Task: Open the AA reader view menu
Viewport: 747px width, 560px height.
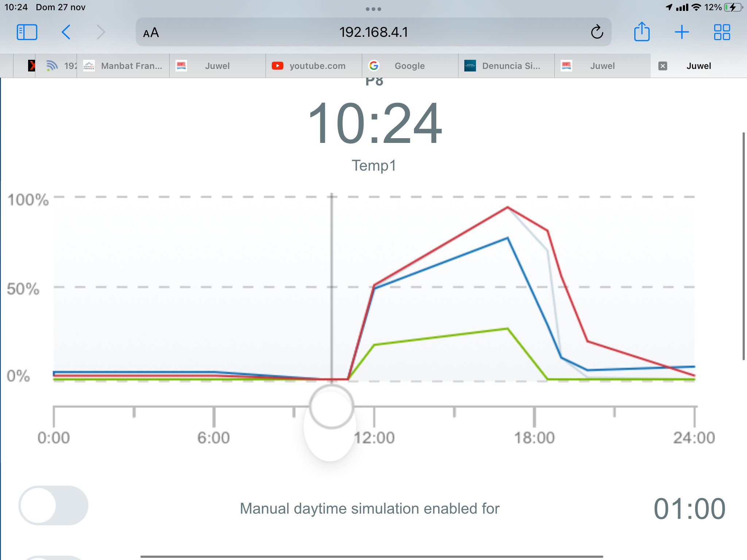Action: tap(151, 33)
